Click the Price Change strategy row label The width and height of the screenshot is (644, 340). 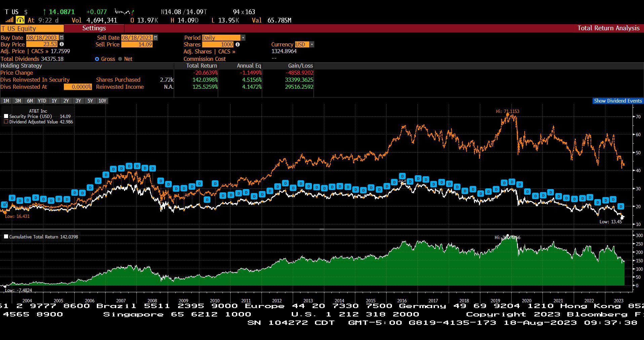(17, 73)
